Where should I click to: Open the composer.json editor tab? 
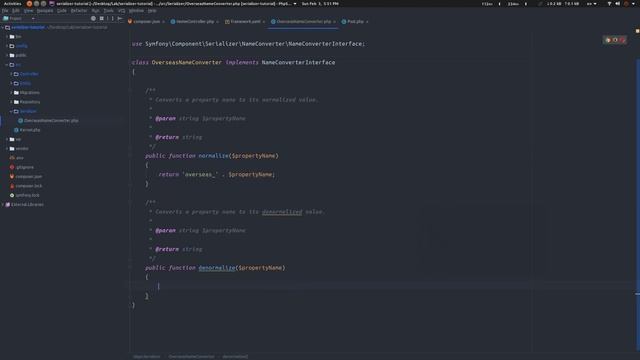click(146, 22)
